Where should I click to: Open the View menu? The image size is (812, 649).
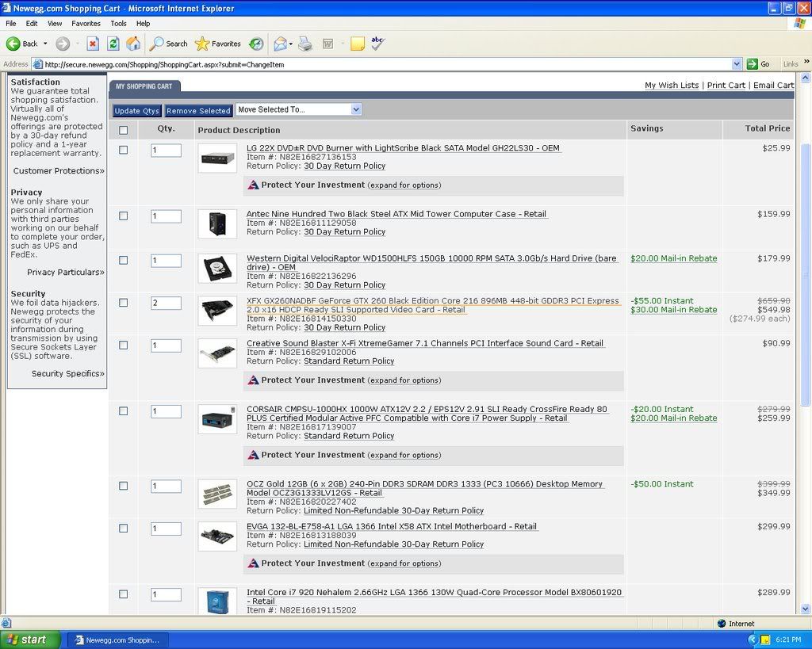[x=55, y=23]
